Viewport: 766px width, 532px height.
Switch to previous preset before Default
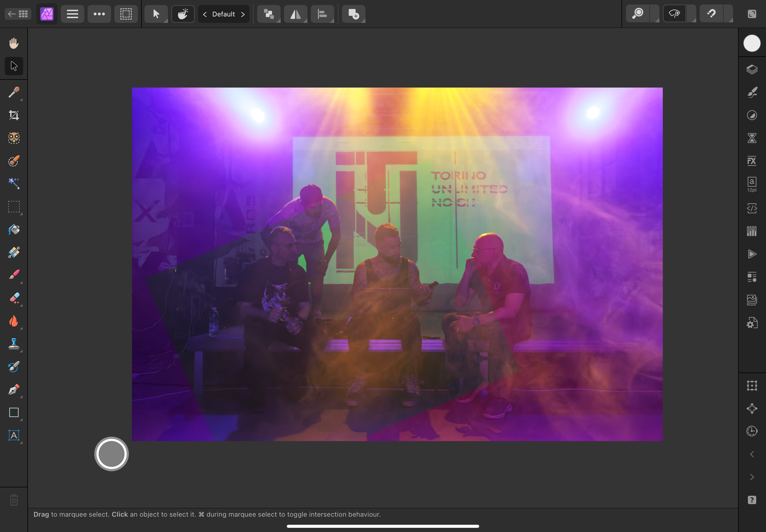coord(205,14)
